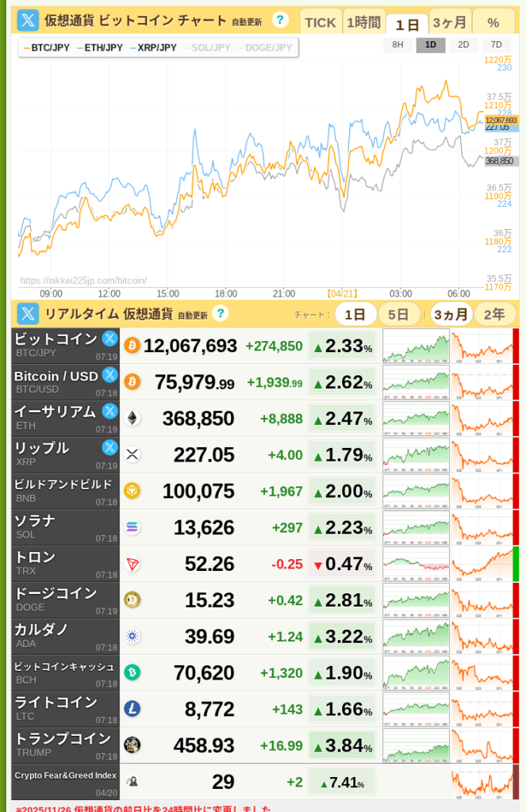Click the Ripple XRP logo icon
526x812 pixels.
click(132, 454)
